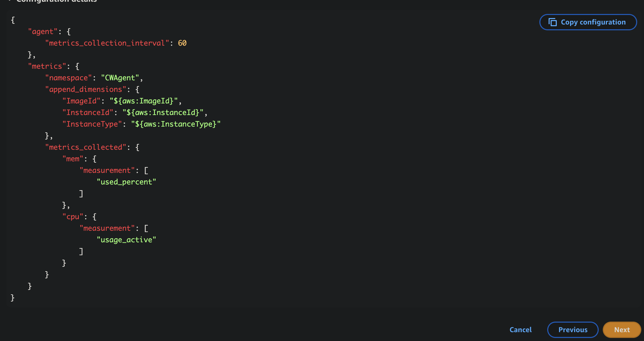This screenshot has width=644, height=341.
Task: Collapse the Configuration details section header
Action: click(56, 1)
